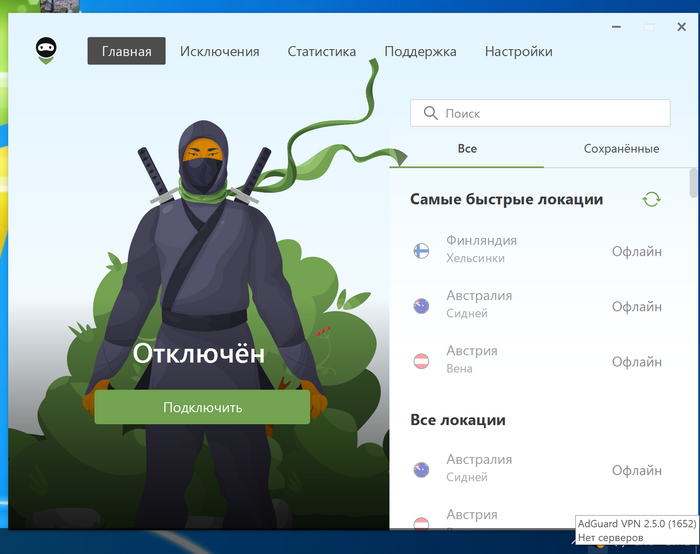Open Настройки in the top navigation
Viewport: 700px width, 554px height.
pos(518,51)
